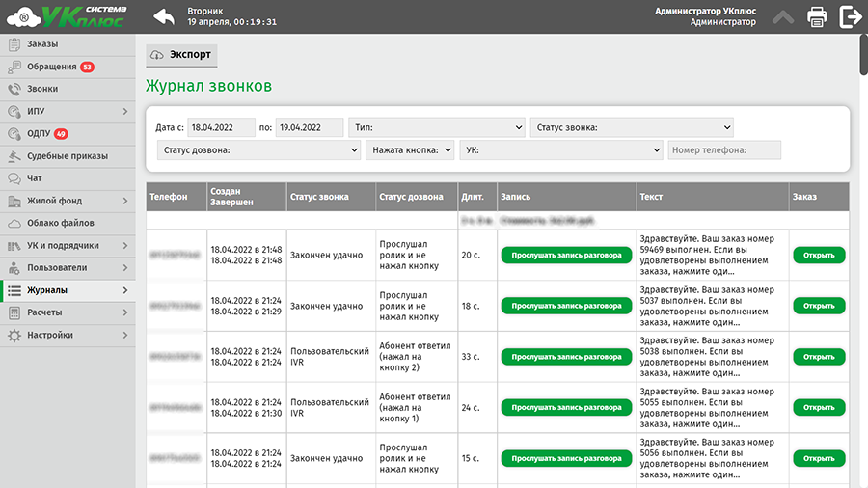The image size is (868, 488).
Task: Click the Экспорт cloud download icon
Action: click(157, 55)
